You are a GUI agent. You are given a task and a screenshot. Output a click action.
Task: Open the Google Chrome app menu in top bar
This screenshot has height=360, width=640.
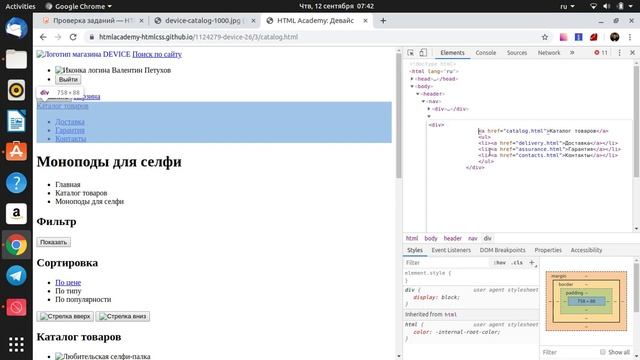78,6
